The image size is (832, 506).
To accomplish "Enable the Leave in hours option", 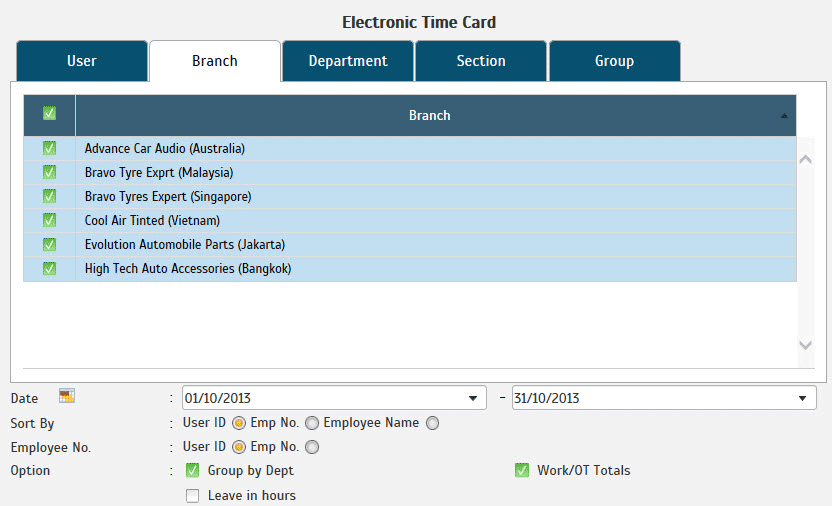I will [x=193, y=495].
